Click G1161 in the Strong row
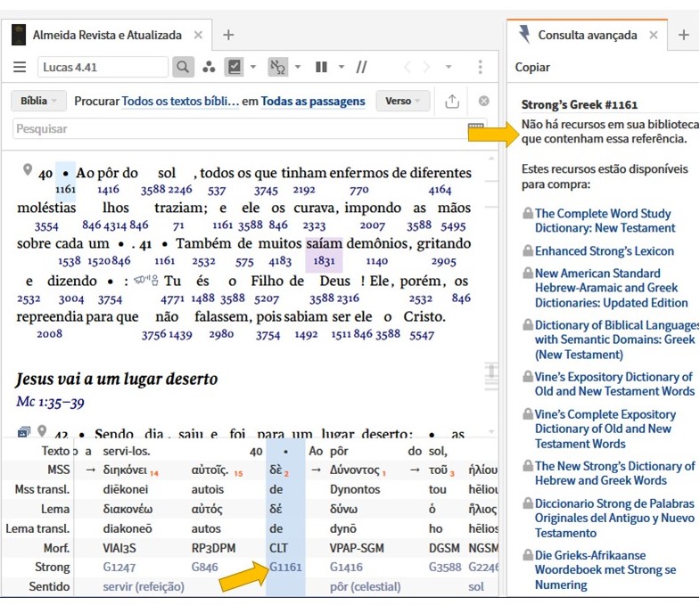Screen dimensions: 700x605 point(285,567)
